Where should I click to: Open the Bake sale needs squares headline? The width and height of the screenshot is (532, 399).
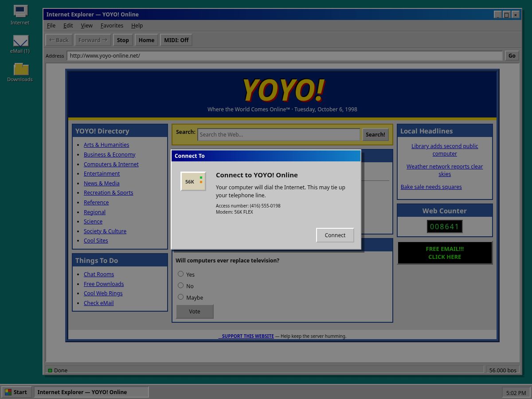point(431,187)
